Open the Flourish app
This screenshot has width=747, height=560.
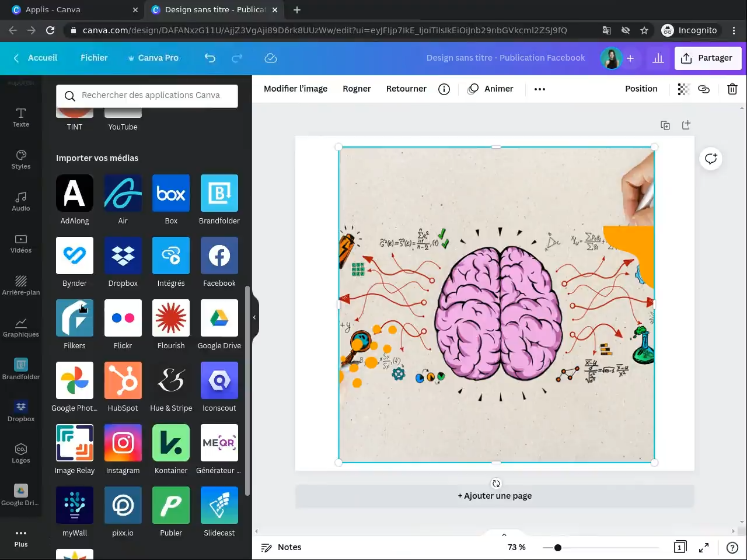pyautogui.click(x=171, y=318)
